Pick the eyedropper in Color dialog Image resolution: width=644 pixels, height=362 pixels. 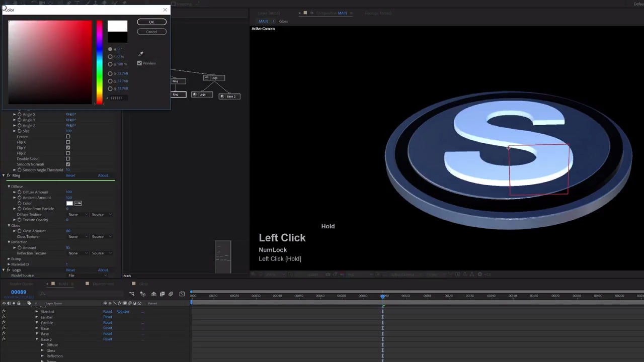coord(141,54)
